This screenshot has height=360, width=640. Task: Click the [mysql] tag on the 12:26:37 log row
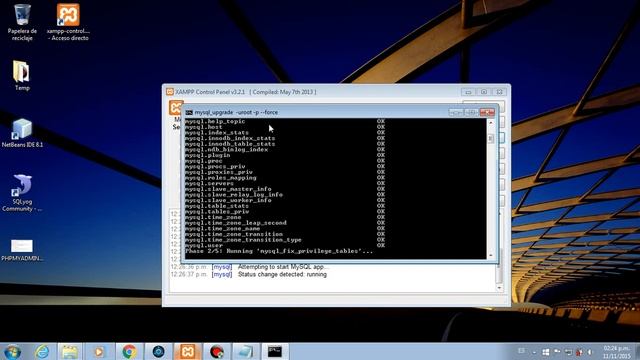(222, 274)
